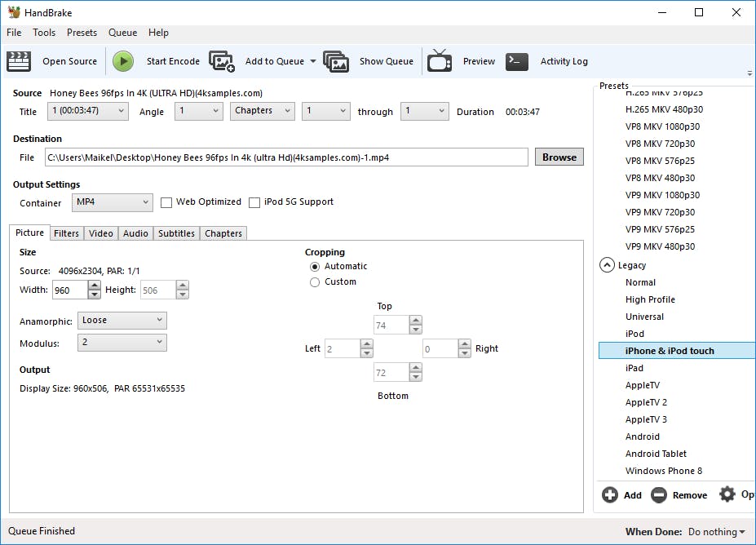Select the Normal legacy preset

pyautogui.click(x=640, y=282)
